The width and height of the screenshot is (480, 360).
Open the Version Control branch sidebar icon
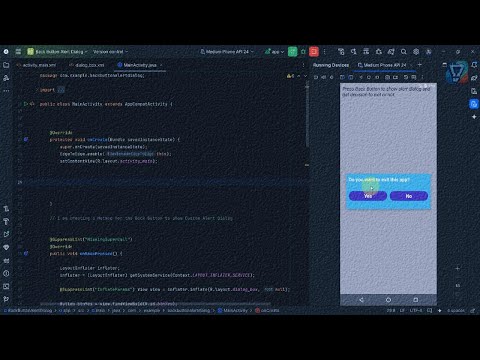tap(6, 299)
